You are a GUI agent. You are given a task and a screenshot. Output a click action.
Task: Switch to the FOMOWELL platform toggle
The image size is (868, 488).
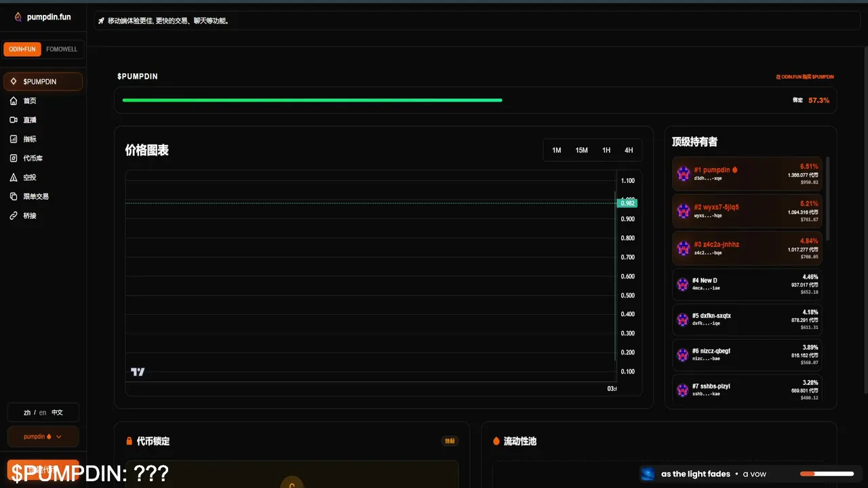click(62, 49)
